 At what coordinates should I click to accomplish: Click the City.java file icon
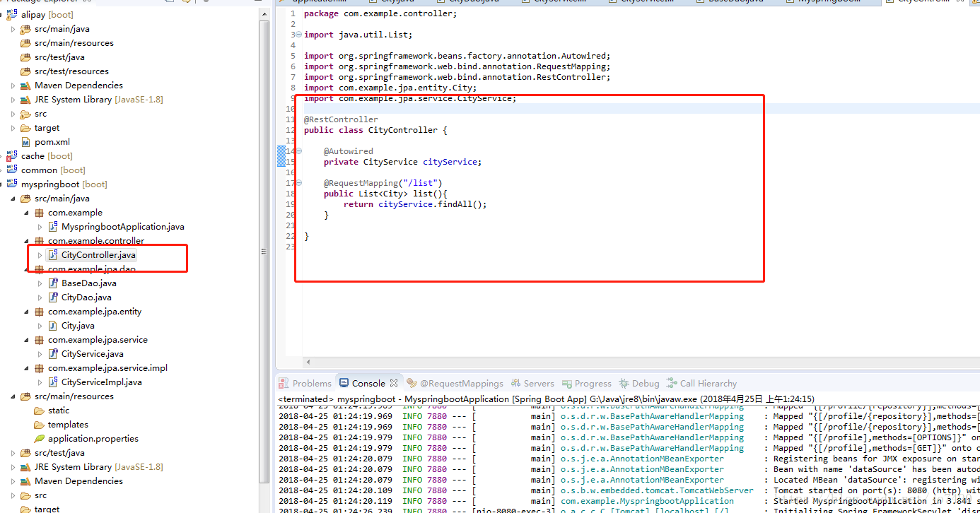(x=53, y=325)
